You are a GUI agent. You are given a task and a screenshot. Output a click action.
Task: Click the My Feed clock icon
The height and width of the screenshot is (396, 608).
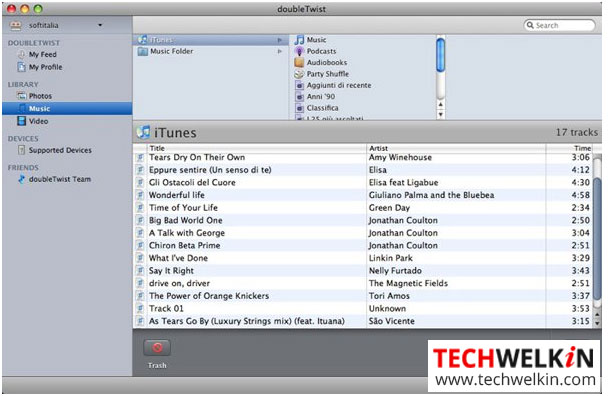click(x=22, y=54)
